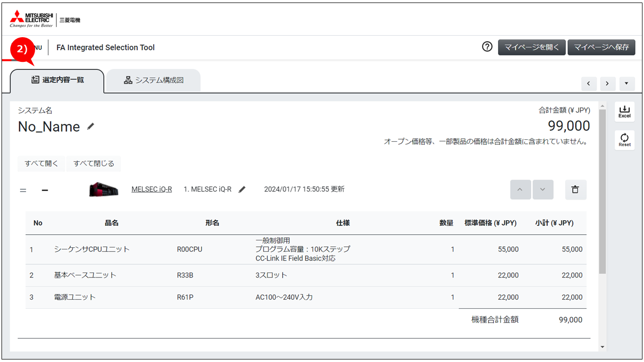Click the scroll-down arrow of the list
The height and width of the screenshot is (362, 644).
pos(602,347)
